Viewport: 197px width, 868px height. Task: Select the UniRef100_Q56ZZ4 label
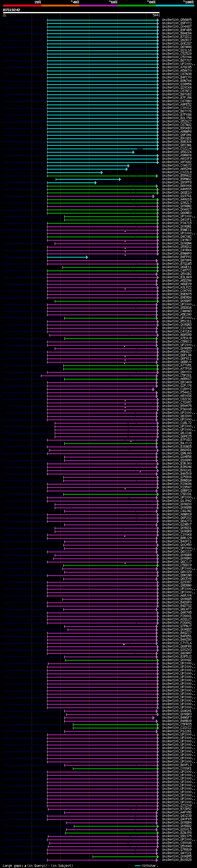(x=177, y=152)
